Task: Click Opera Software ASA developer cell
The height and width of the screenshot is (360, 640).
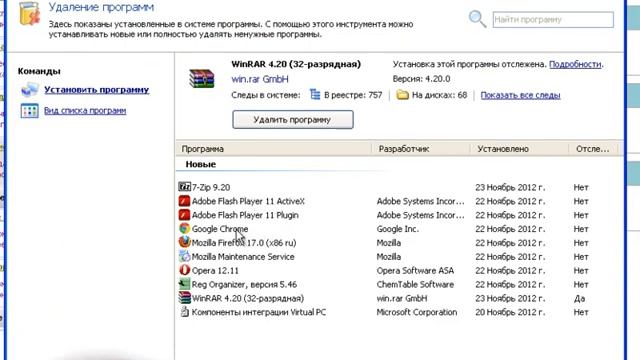Action: (415, 271)
